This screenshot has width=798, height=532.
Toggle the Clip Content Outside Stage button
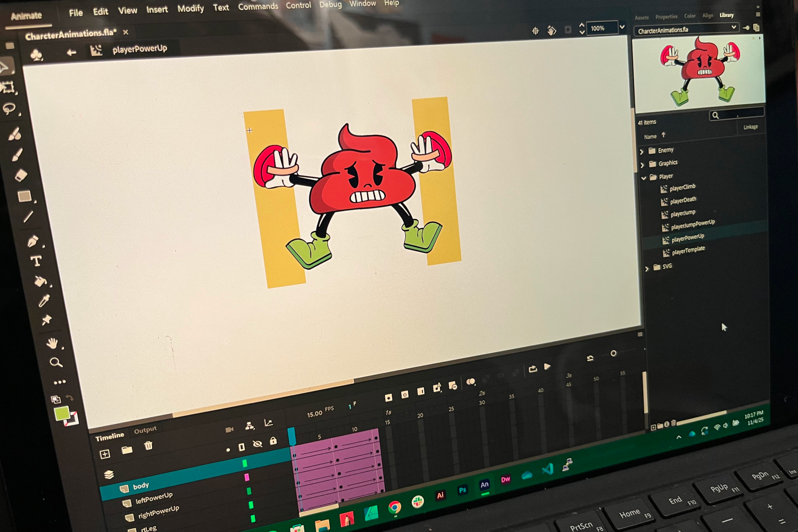click(x=568, y=30)
